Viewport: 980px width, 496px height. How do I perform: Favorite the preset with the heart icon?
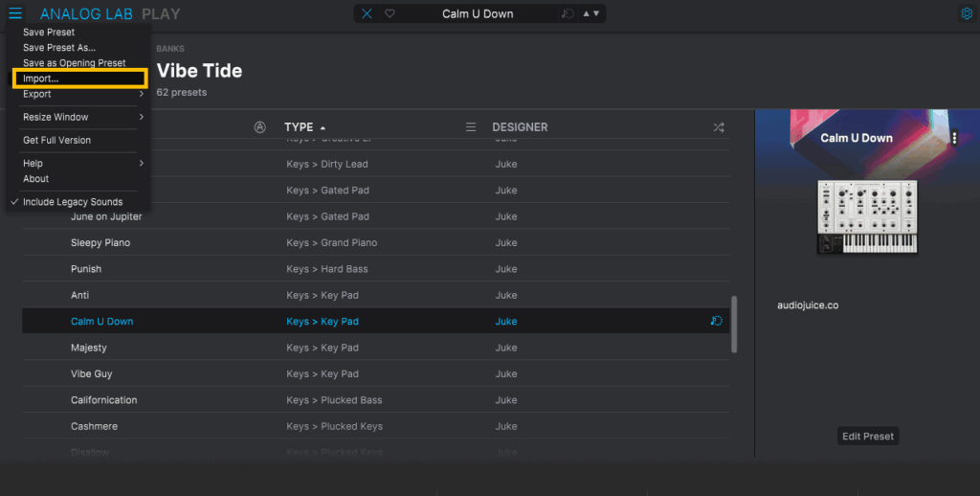point(390,13)
